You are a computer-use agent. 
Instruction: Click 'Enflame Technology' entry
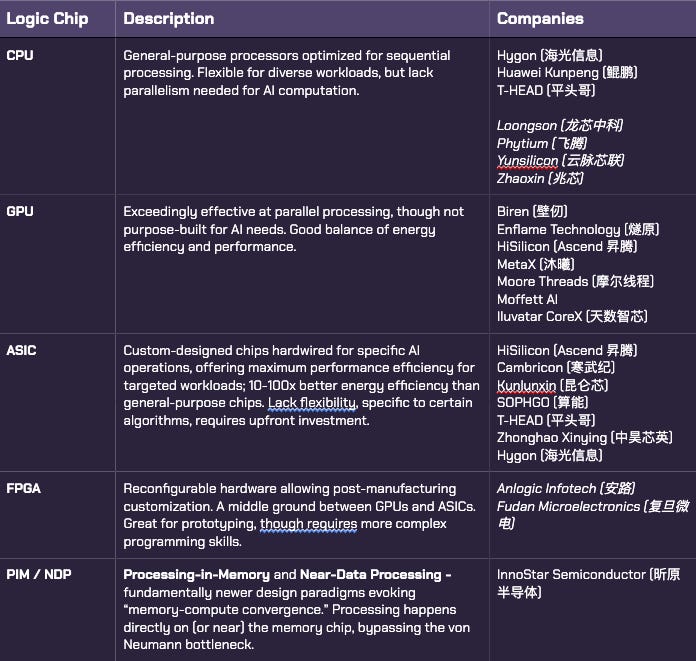coord(578,230)
